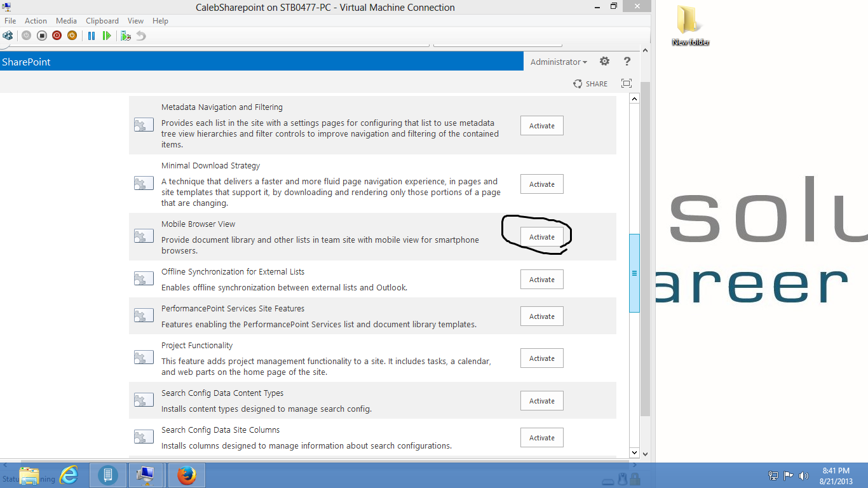This screenshot has width=868, height=488.
Task: Click the SHARE button
Action: 590,84
